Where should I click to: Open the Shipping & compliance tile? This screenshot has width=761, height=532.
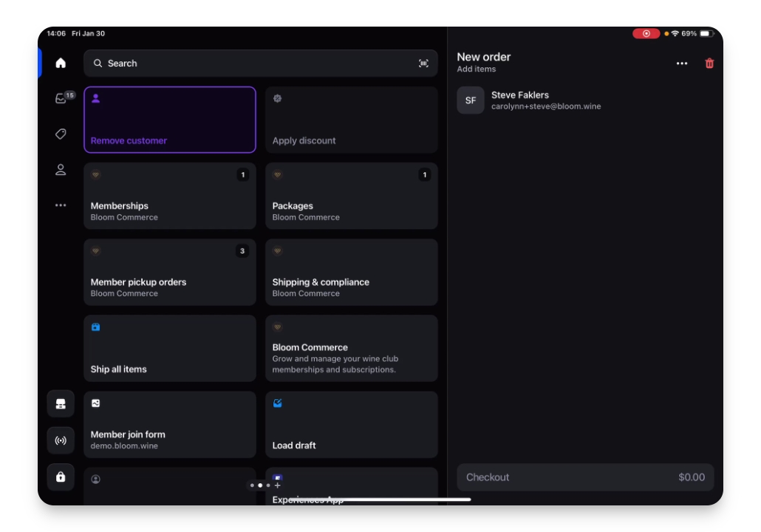point(352,273)
